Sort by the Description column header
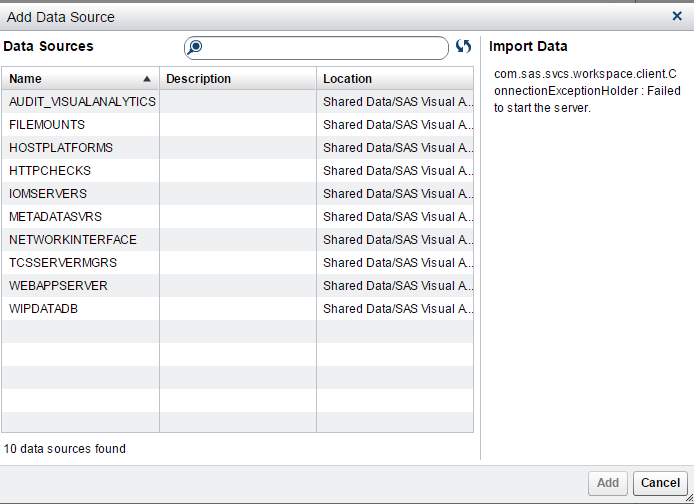This screenshot has width=694, height=504. pos(238,78)
